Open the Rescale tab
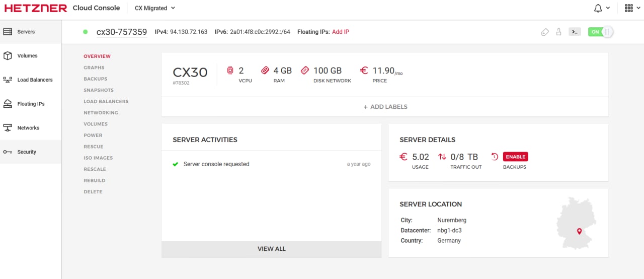The width and height of the screenshot is (644, 279). pyautogui.click(x=95, y=169)
